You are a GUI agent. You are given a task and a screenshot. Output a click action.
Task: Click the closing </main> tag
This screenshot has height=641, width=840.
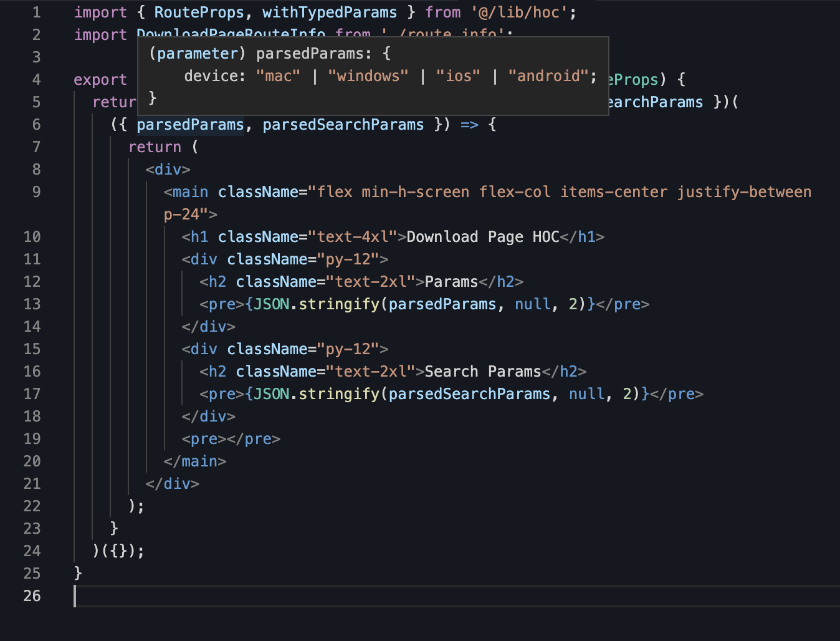point(194,461)
